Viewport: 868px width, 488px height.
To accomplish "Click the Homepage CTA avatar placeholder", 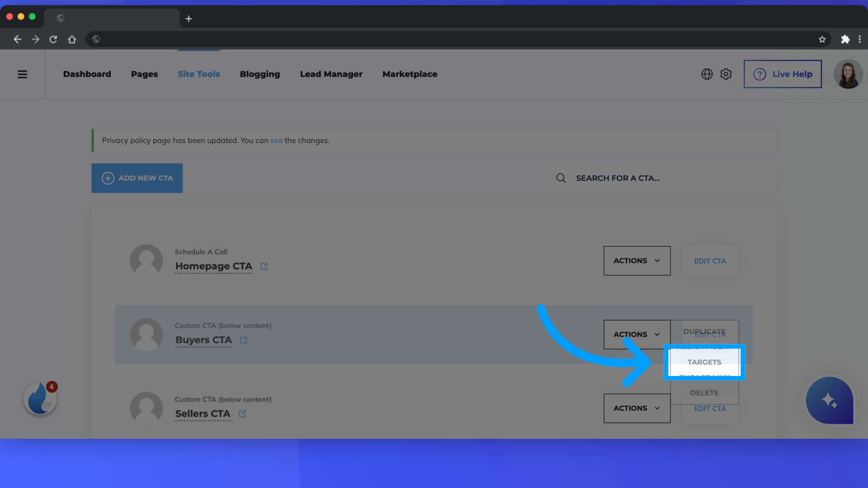I will click(146, 261).
